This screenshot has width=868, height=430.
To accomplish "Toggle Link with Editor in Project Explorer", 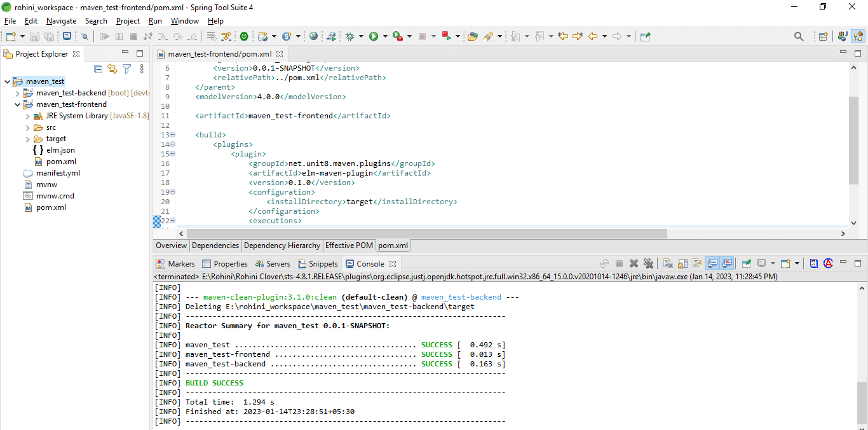I will (112, 69).
